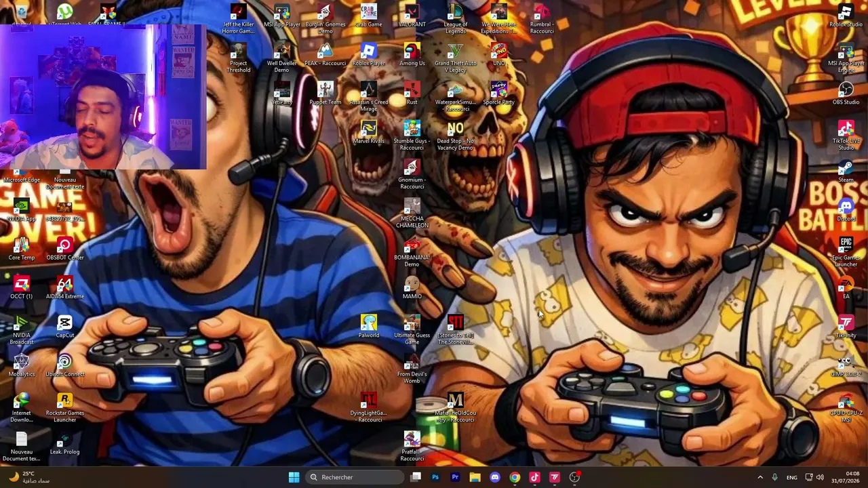Open the AIDA64 Extreme shortcut
Viewport: 868px width, 488px height.
pyautogui.click(x=64, y=289)
